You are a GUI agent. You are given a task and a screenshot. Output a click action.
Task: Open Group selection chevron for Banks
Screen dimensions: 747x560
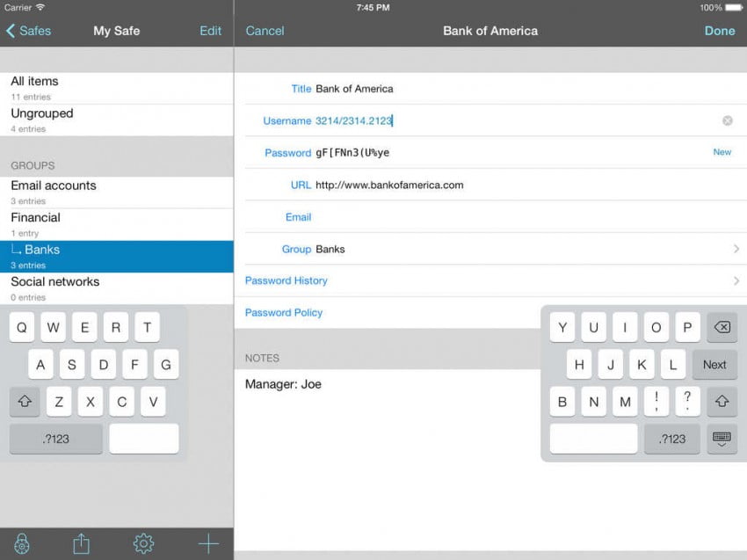(x=736, y=249)
